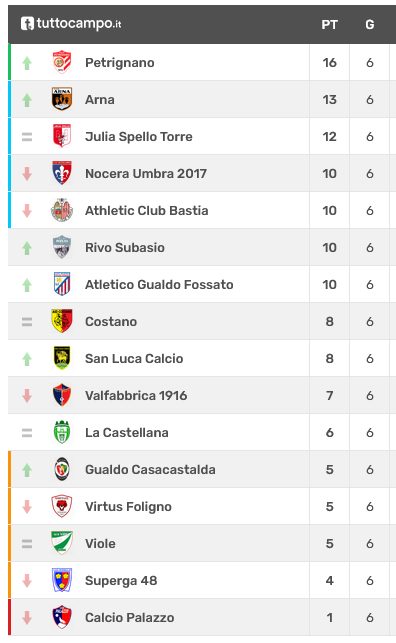Click the Superga 48 team crest
Image resolution: width=396 pixels, height=643 pixels.
pos(62,580)
